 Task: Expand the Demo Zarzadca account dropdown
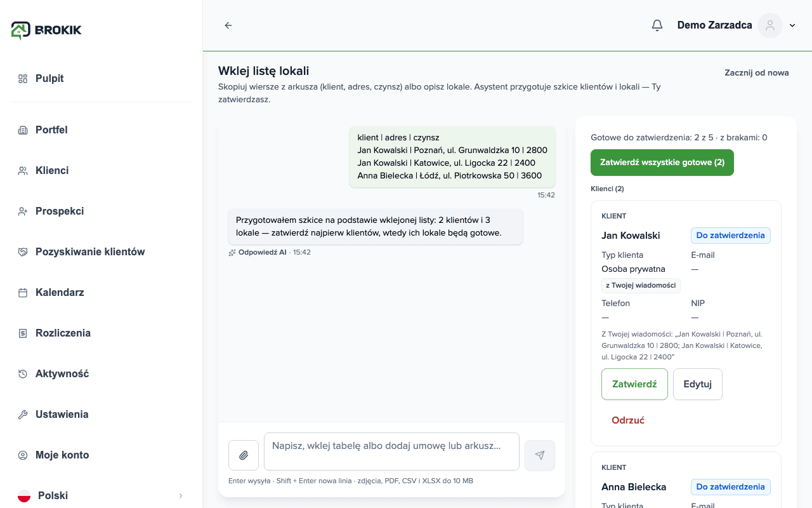point(792,25)
